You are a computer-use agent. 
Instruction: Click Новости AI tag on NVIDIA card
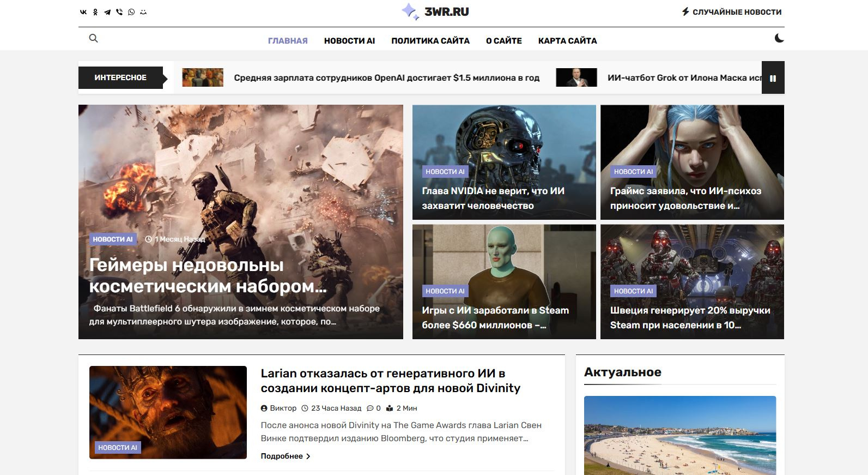tap(445, 172)
